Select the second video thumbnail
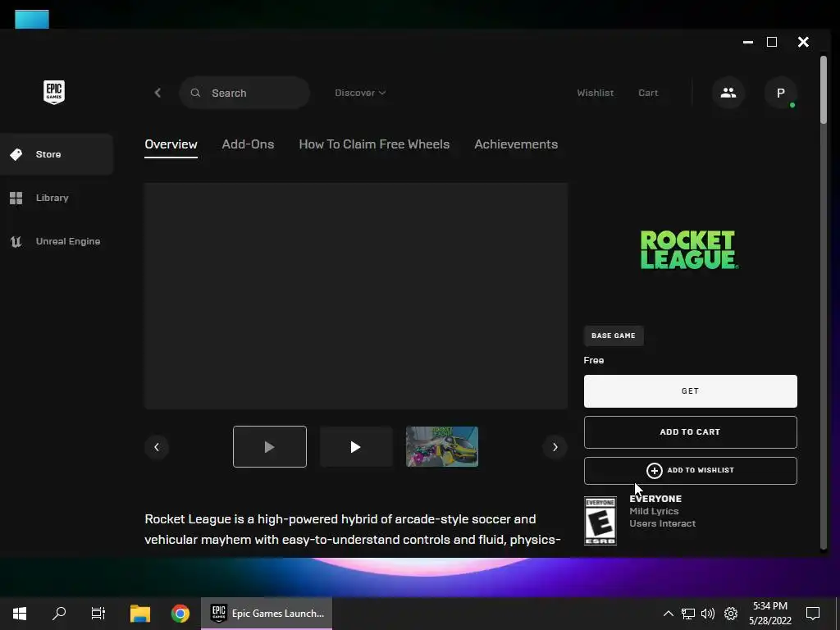 point(356,447)
